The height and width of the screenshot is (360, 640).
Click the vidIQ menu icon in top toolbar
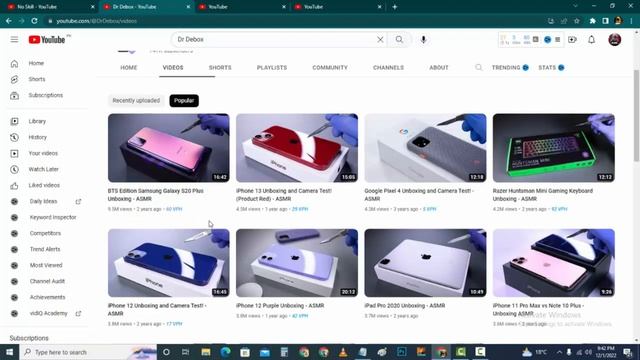click(x=558, y=40)
